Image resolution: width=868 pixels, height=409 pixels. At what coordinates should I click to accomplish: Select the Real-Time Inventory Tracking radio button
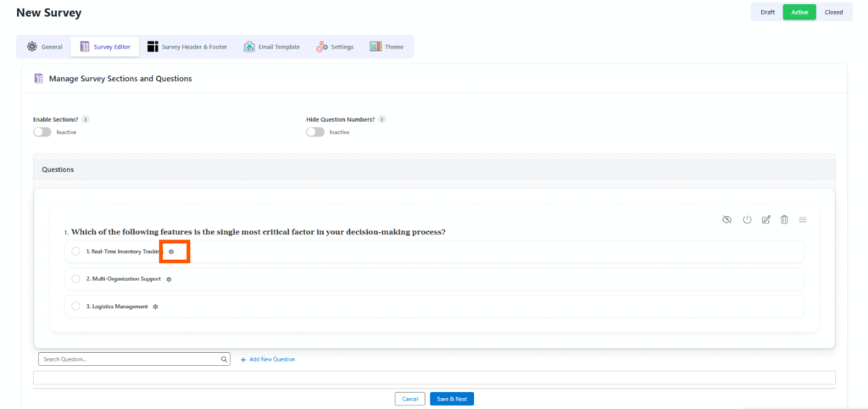(75, 251)
